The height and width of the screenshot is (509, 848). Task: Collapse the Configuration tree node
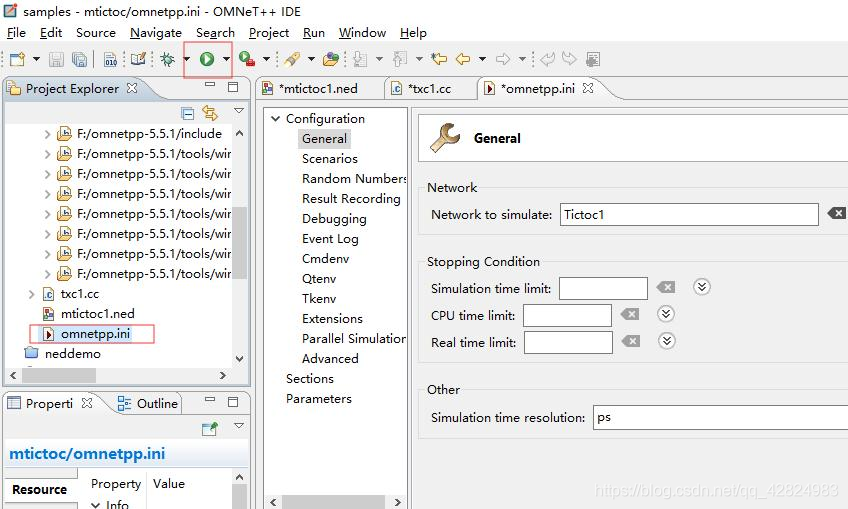(x=275, y=118)
